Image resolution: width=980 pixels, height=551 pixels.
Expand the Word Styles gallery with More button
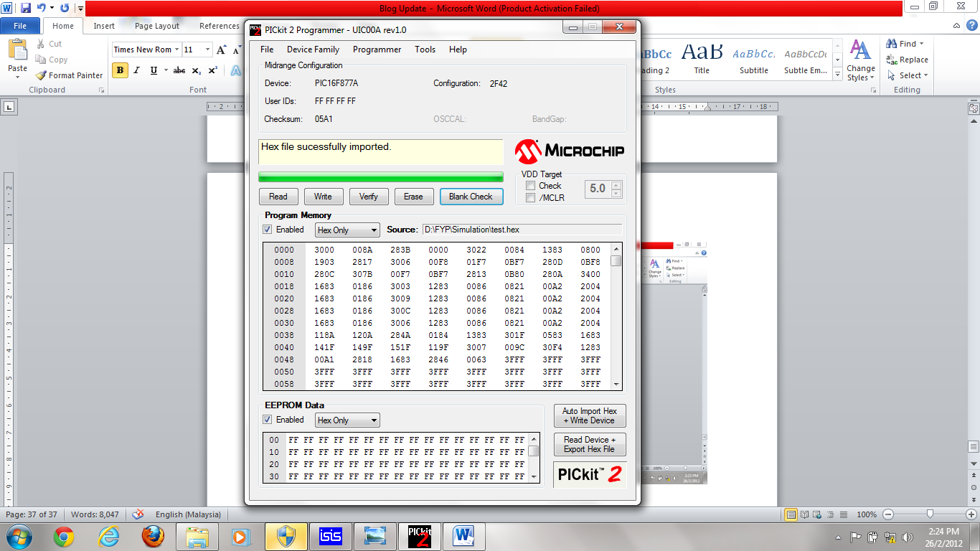tap(837, 74)
